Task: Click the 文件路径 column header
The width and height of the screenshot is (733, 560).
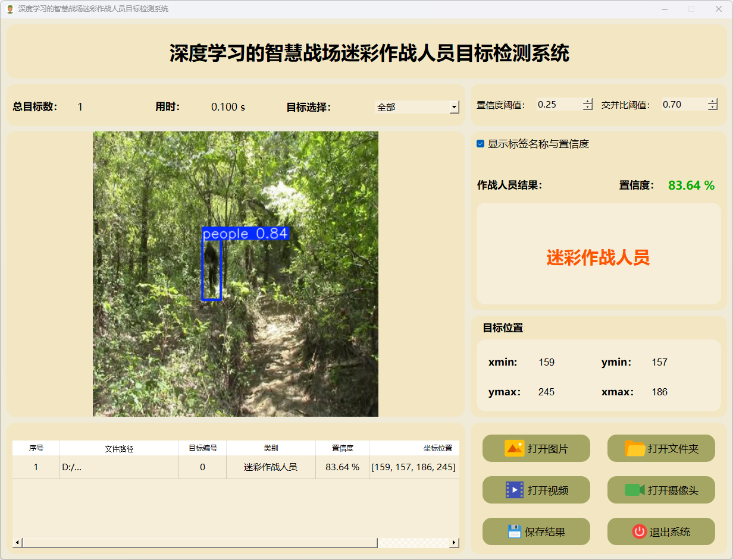Action: point(119,448)
